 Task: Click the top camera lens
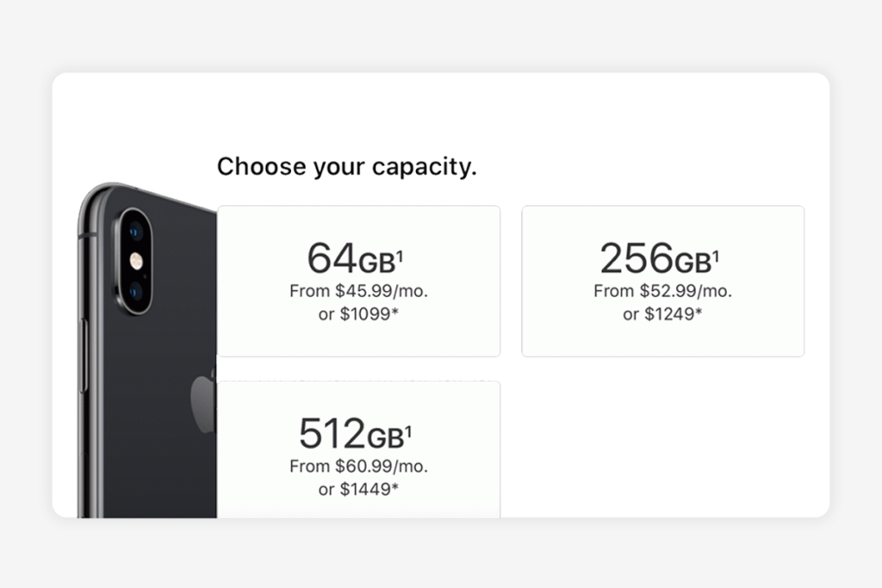coord(135,232)
